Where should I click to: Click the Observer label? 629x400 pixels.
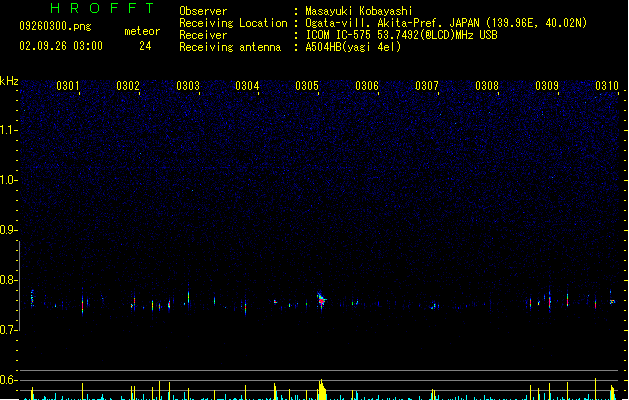203,11
